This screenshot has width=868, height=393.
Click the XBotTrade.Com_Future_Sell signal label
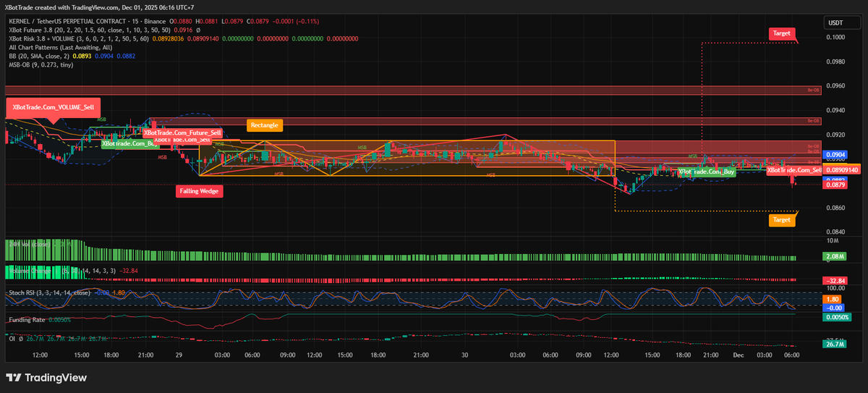[x=182, y=133]
